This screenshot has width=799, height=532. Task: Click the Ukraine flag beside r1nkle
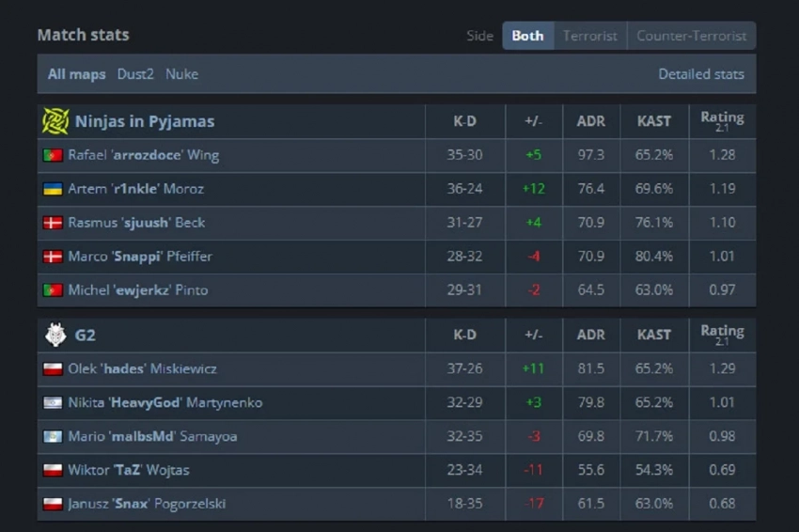click(x=53, y=189)
